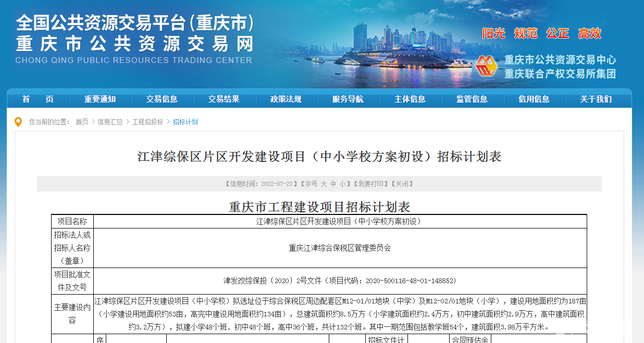This screenshot has height=343, width=644.
Task: Click the page heading 招标计划表 title
Action: coord(319,157)
